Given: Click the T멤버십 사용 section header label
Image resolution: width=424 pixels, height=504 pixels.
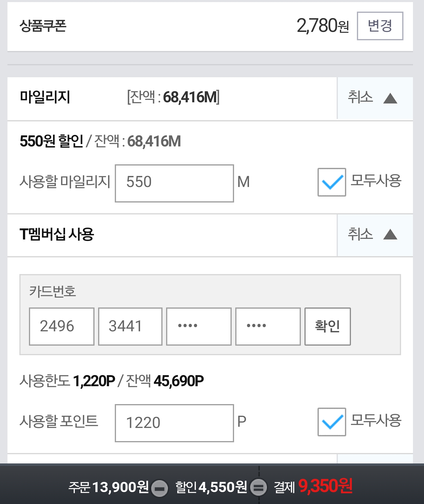Looking at the screenshot, I should 57,234.
